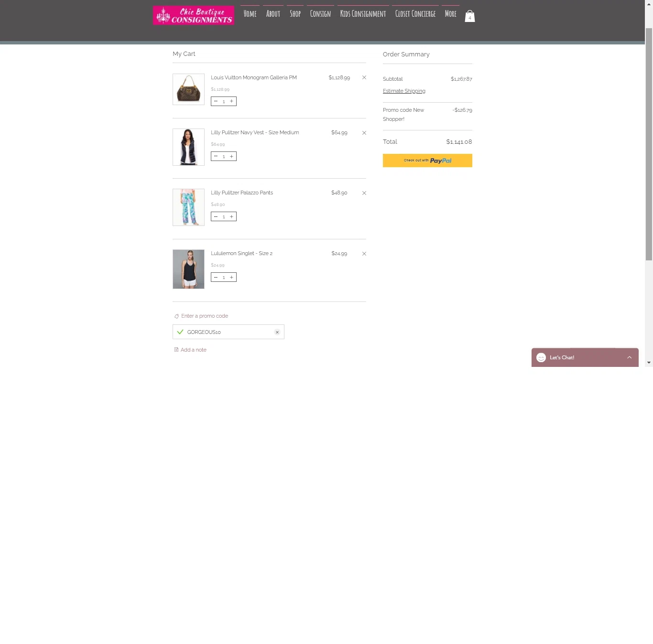Click the Palazzo Pants product thumbnail
The image size is (653, 644).
coord(188,207)
